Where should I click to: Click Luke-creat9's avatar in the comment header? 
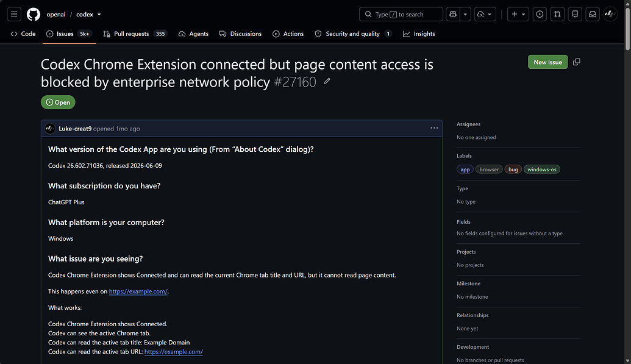pos(50,129)
